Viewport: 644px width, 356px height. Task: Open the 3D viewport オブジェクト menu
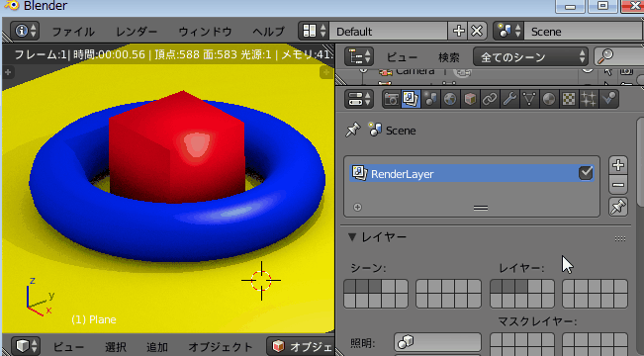[221, 346]
